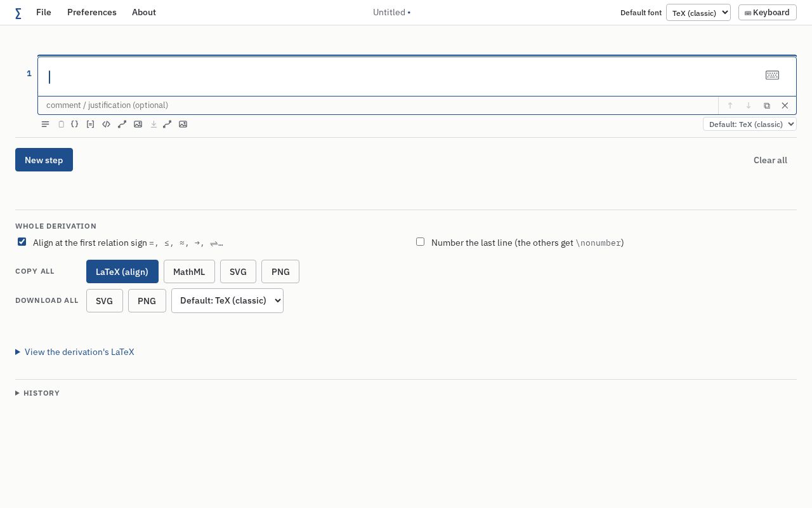Click PNG button in Copy all row

280,272
